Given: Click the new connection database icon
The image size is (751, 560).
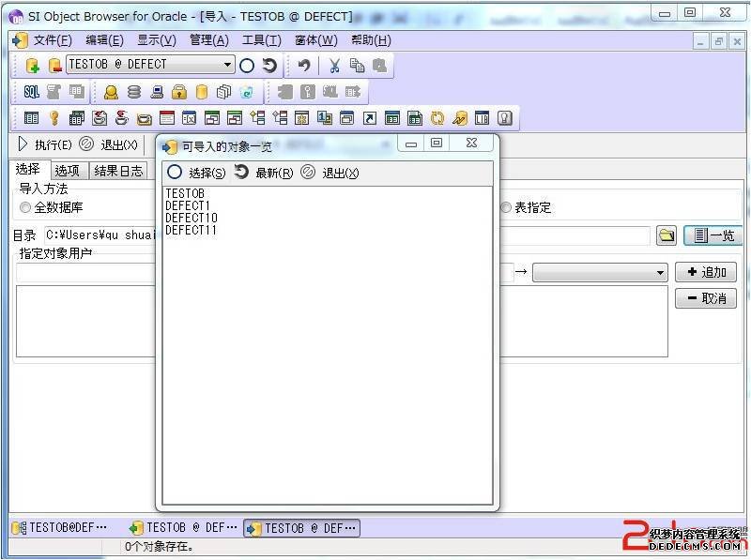Looking at the screenshot, I should [32, 65].
